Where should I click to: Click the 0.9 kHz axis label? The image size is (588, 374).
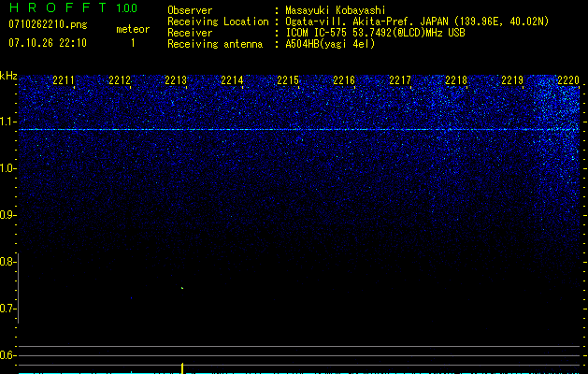point(7,215)
